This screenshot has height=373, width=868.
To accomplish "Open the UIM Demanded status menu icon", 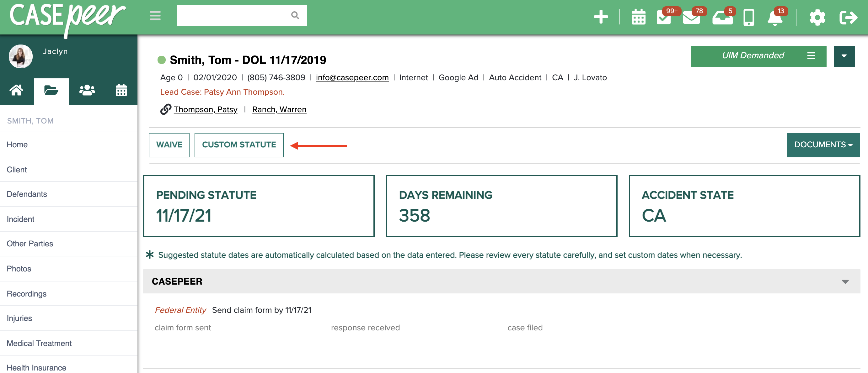I will 811,55.
